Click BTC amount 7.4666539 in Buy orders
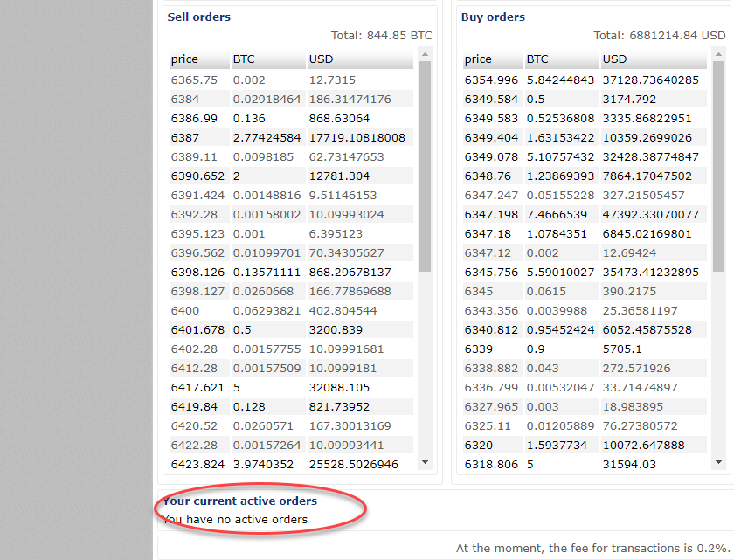 pyautogui.click(x=557, y=214)
